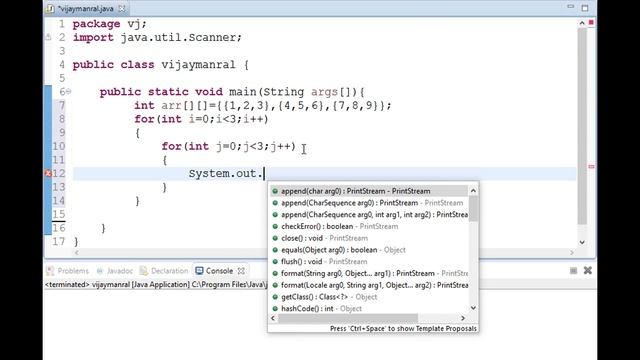Click left arrow of proposal horizontal scrollbar
Screen dimensions: 640x360
[x=273, y=318]
